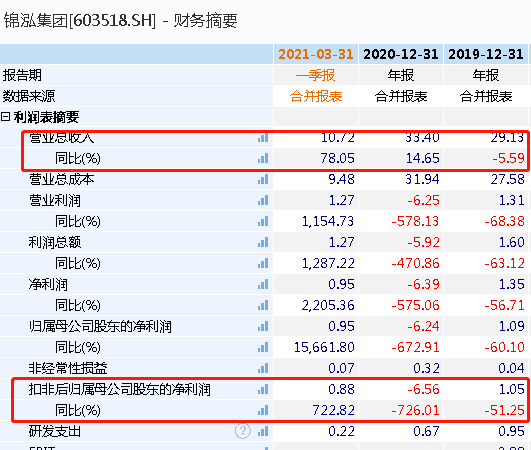531x450 pixels.
Task: Click 合并报表 under the 2019-12-31 column
Action: pos(486,96)
